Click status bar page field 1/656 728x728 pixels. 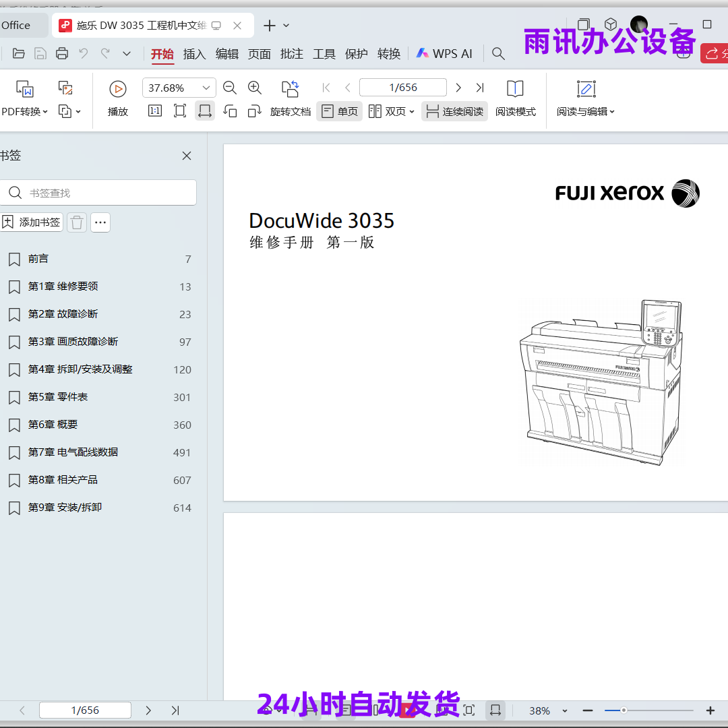click(85, 710)
